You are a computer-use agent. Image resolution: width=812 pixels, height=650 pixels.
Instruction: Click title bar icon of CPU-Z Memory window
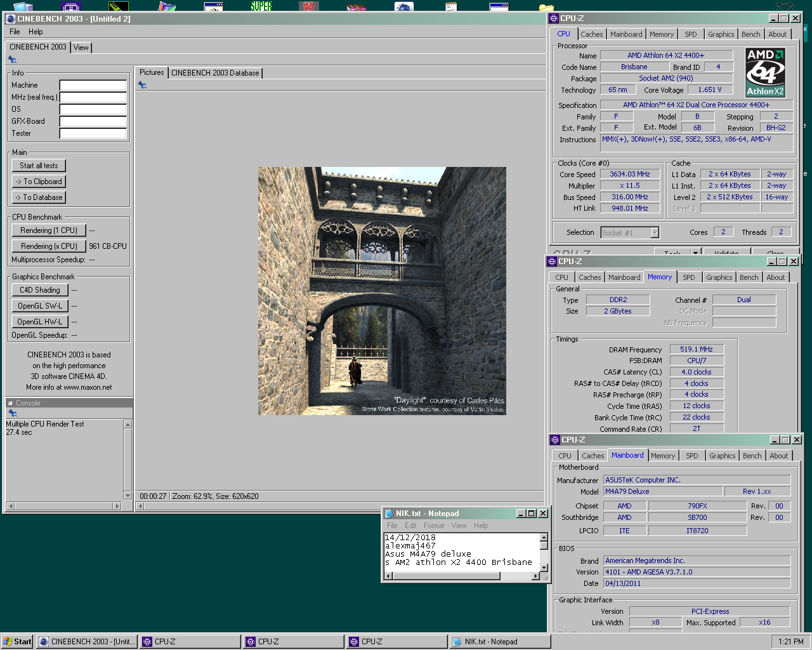pyautogui.click(x=552, y=261)
